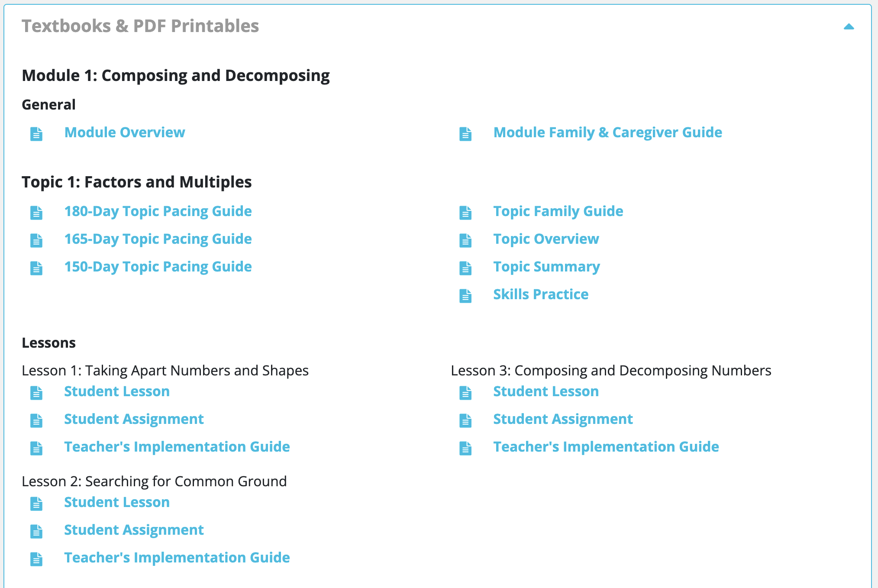
Task: Open the Topic Overview document link
Action: point(546,239)
